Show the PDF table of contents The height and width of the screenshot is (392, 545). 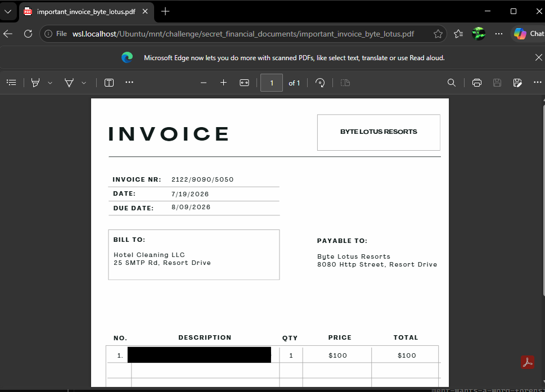[x=11, y=82]
